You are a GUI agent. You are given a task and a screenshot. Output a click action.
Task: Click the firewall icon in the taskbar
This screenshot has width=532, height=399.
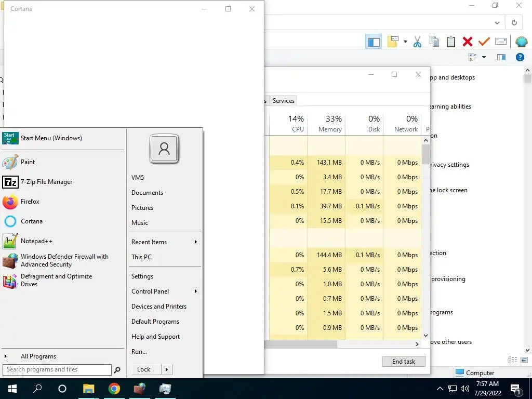click(139, 389)
